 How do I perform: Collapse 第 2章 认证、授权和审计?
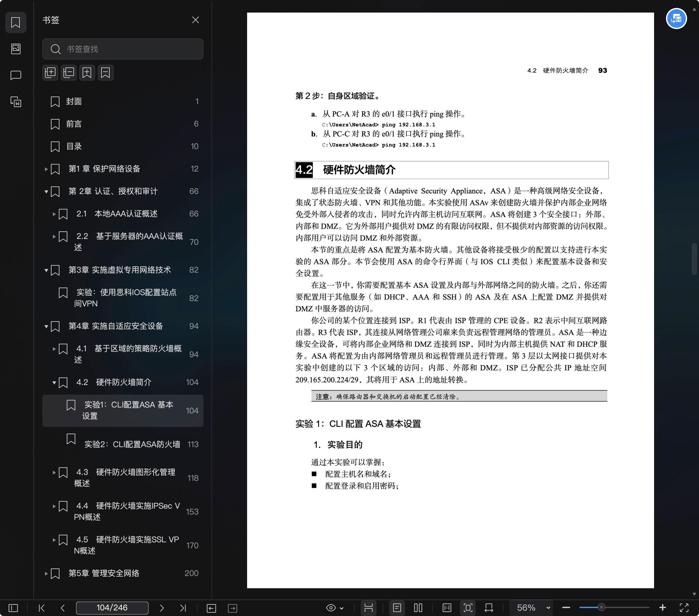pos(46,192)
